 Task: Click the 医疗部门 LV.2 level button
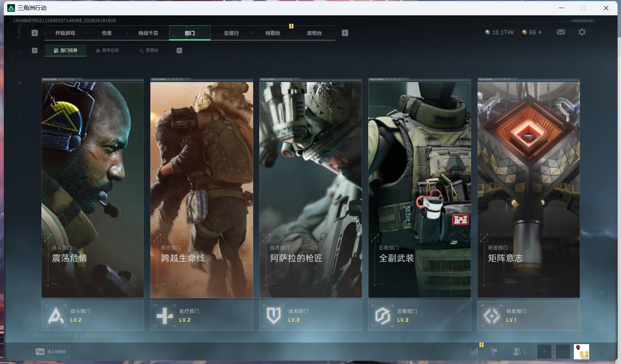click(201, 316)
